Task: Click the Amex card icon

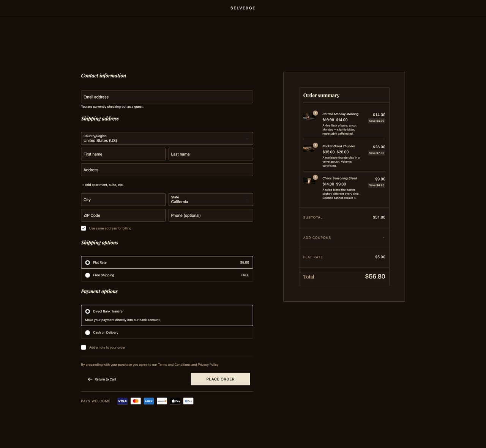Action: (x=149, y=401)
